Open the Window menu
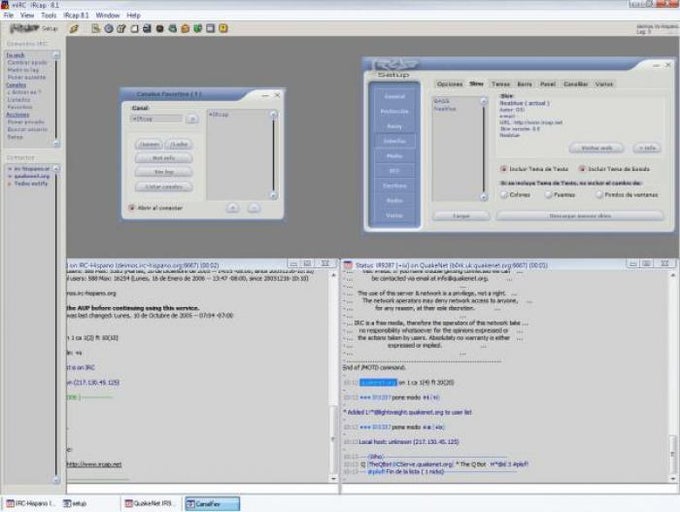Screen dimensions: 680x512 pyautogui.click(x=108, y=15)
